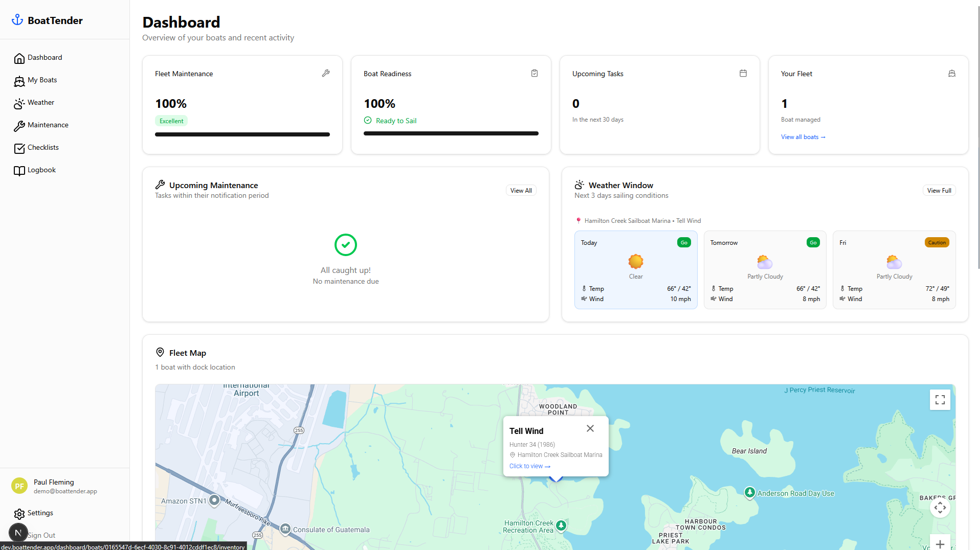
Task: Follow the View all boats link
Action: [803, 137]
